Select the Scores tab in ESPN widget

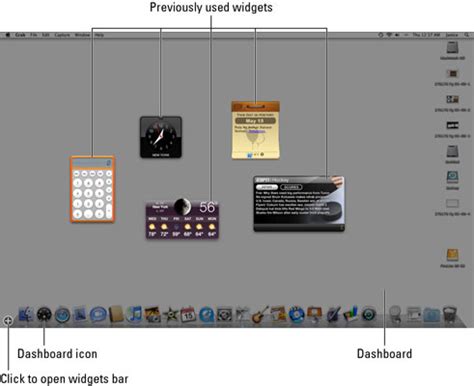pos(291,187)
